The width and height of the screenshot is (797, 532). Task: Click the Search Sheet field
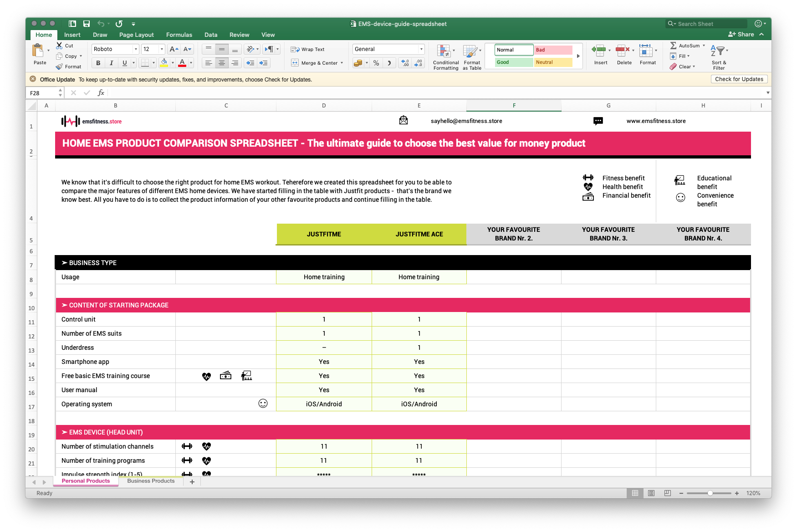point(706,24)
